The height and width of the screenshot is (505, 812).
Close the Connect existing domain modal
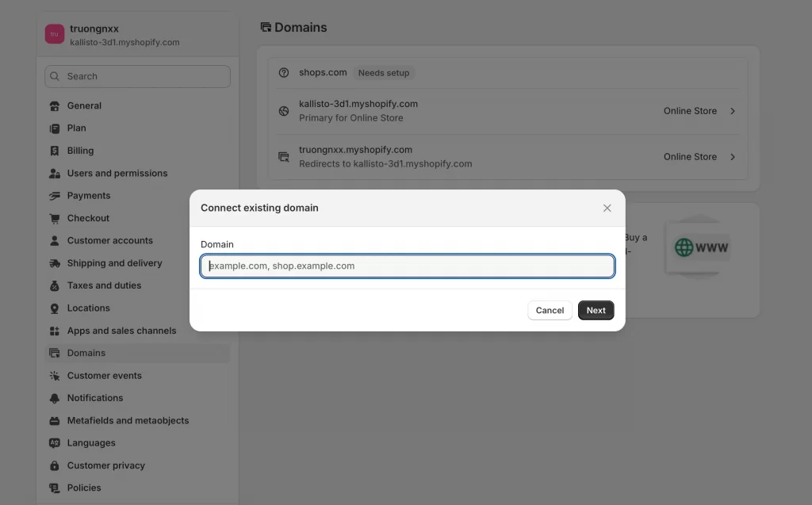click(607, 208)
